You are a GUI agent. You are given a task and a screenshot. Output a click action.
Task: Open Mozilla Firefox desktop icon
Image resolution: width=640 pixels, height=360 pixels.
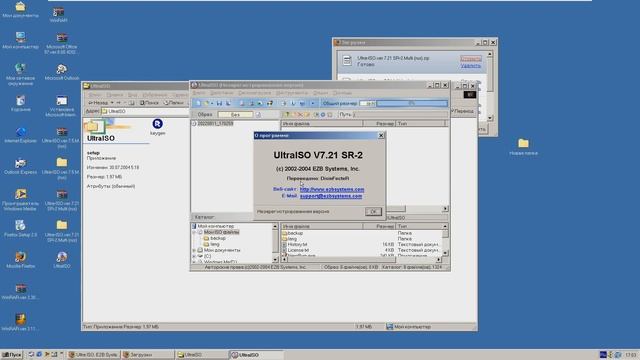[x=20, y=260]
